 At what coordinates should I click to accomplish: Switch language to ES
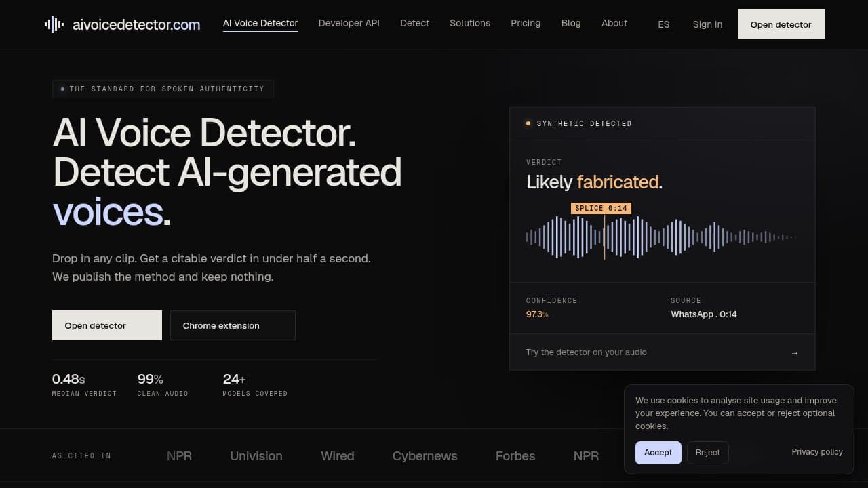click(664, 24)
